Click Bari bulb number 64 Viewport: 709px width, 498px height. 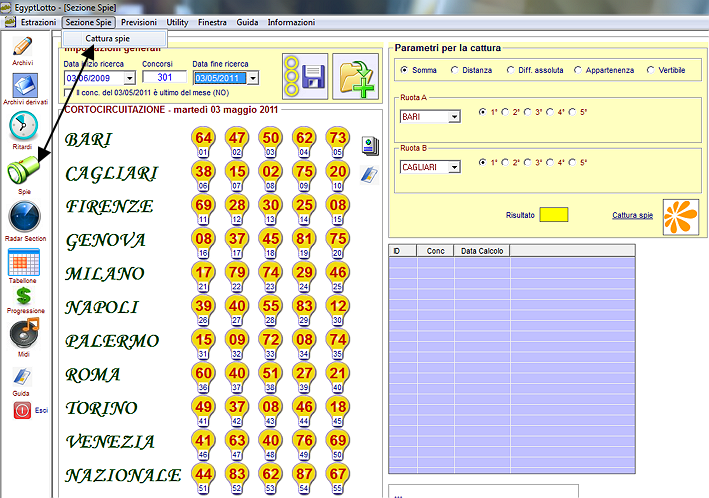[203, 142]
